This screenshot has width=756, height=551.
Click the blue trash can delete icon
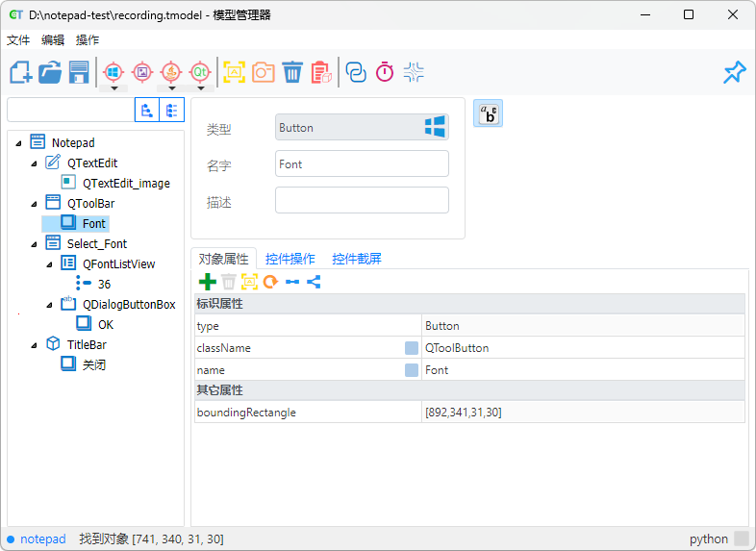pyautogui.click(x=292, y=72)
